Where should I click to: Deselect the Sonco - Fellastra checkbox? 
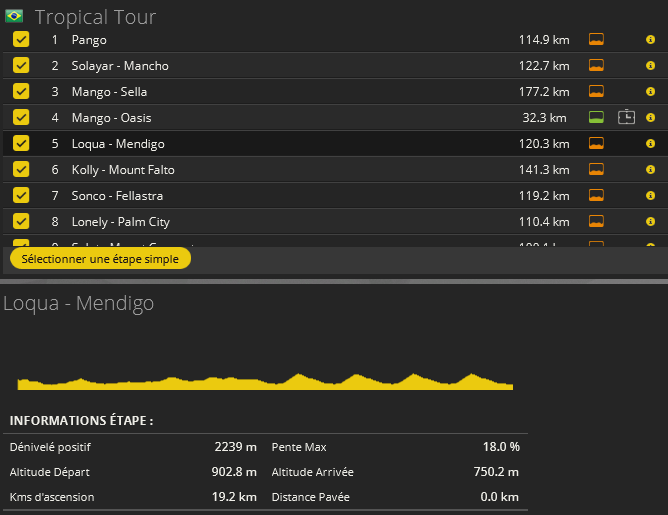(21, 196)
